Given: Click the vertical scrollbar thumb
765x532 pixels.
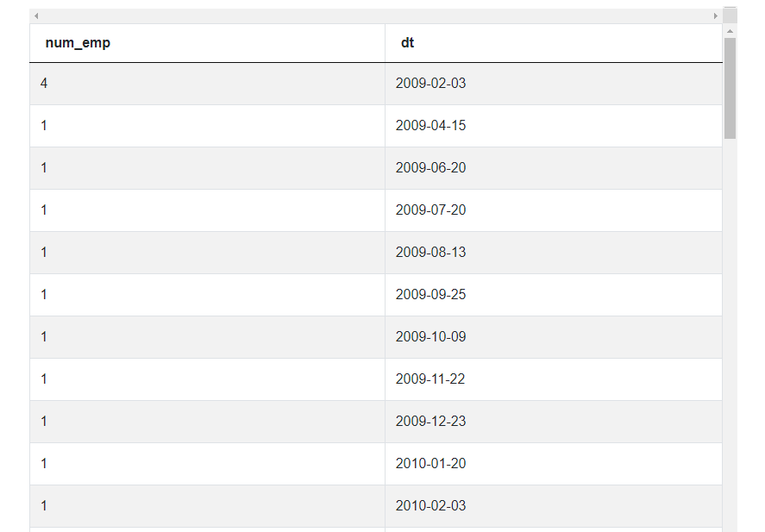Looking at the screenshot, I should click(731, 88).
